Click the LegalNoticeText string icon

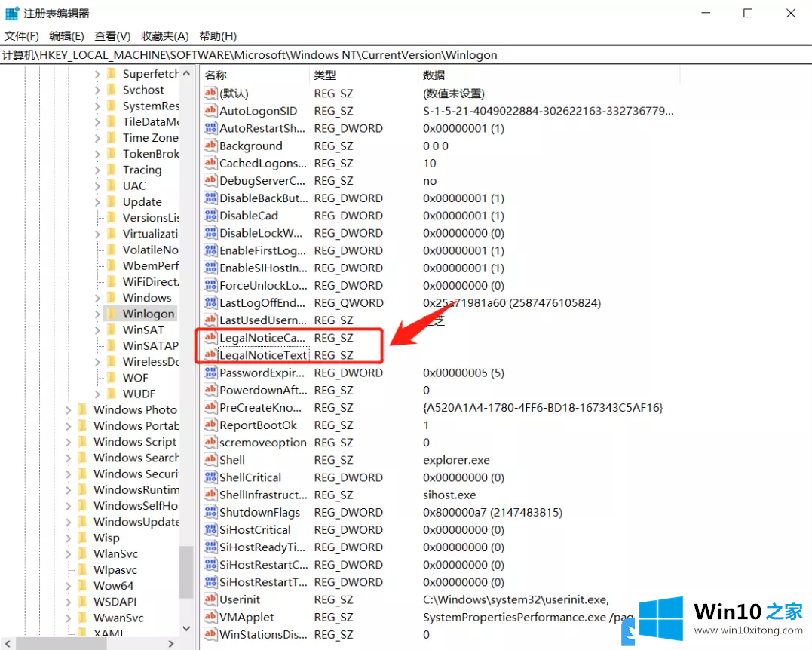tap(210, 354)
